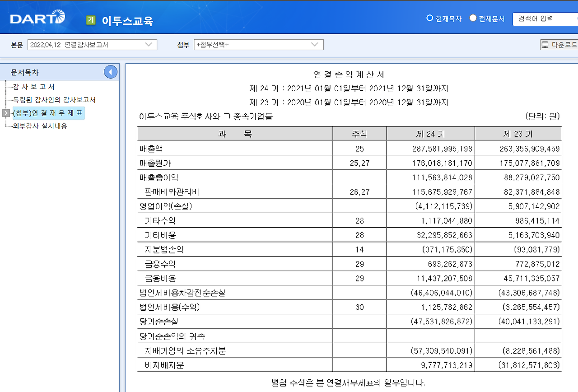Click the 주석 value 26,27
Screen dimensions: 578x392
tap(359, 192)
